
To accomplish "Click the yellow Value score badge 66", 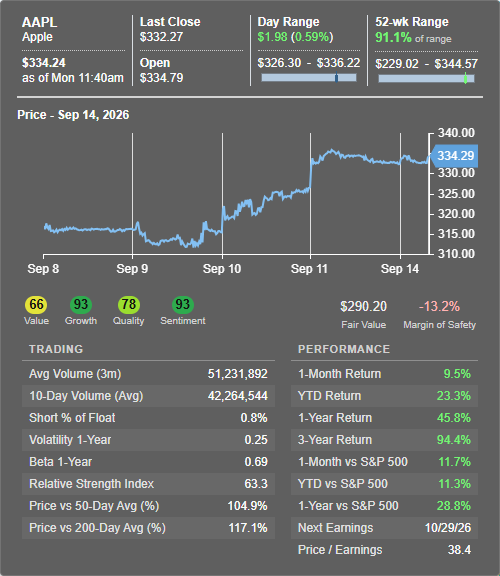I will (x=36, y=305).
